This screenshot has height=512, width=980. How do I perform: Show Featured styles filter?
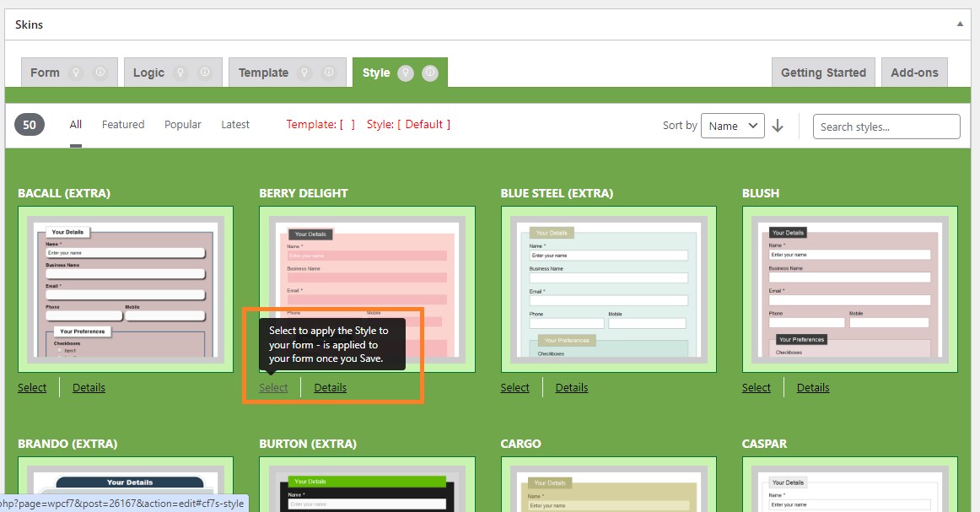pos(123,124)
